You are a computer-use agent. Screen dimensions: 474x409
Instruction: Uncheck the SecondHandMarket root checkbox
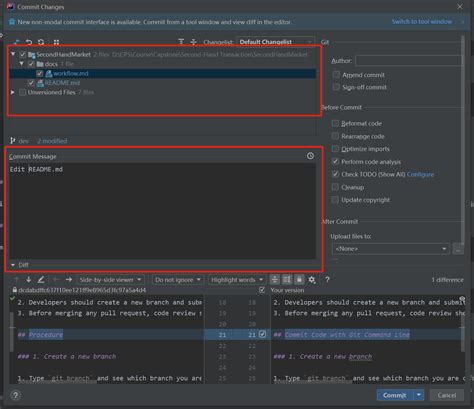[x=23, y=54]
